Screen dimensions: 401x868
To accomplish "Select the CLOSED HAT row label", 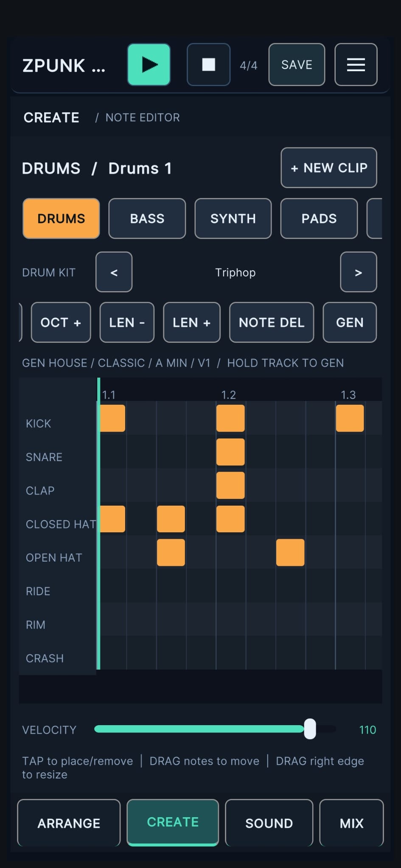I will [x=61, y=524].
